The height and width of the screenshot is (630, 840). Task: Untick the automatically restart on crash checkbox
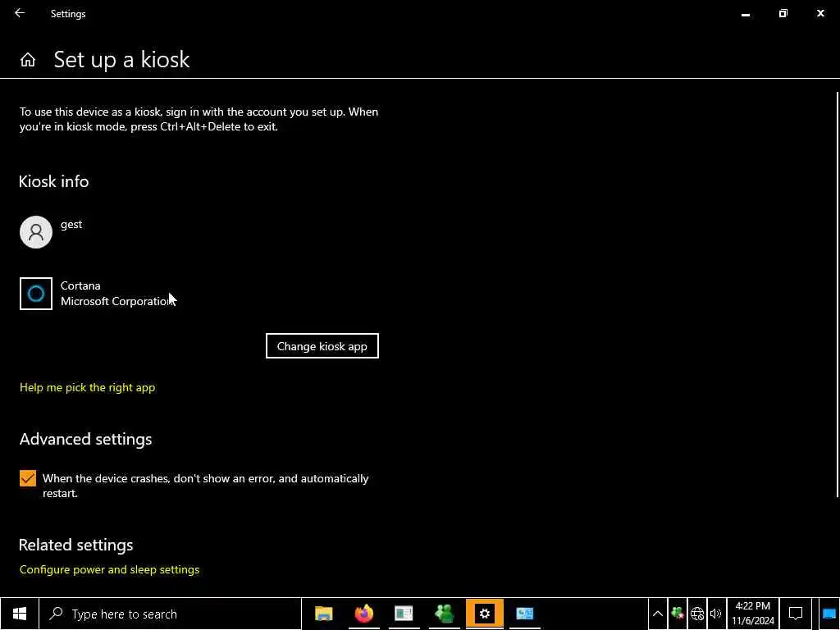[28, 478]
